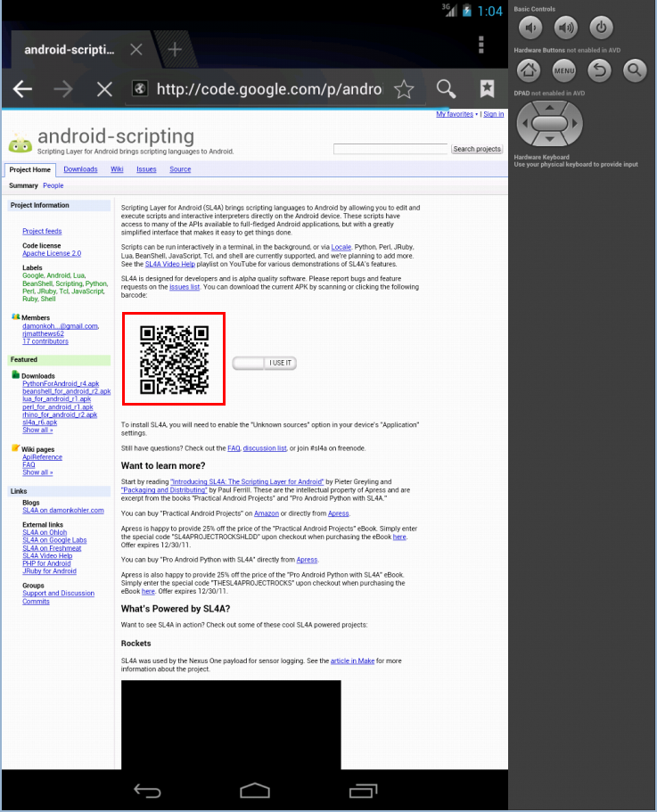Open Project feeds link
The height and width of the screenshot is (812, 657).
(42, 231)
